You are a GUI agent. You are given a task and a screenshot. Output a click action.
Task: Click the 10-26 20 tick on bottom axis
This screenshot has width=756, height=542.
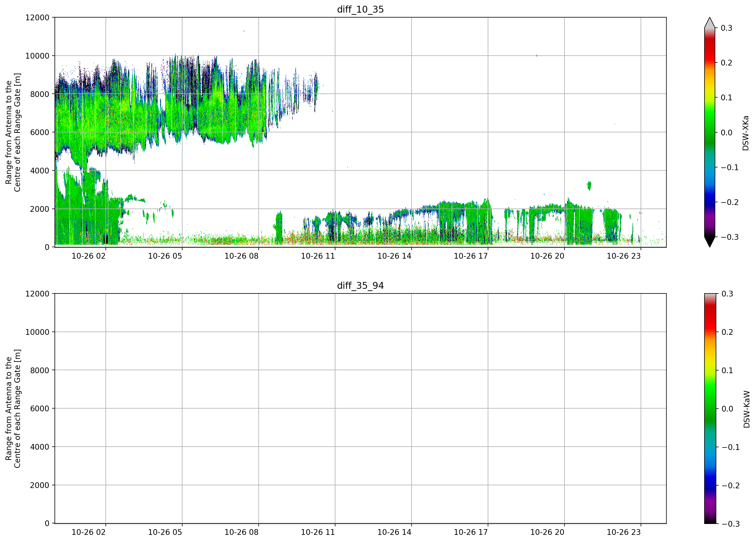coord(547,532)
